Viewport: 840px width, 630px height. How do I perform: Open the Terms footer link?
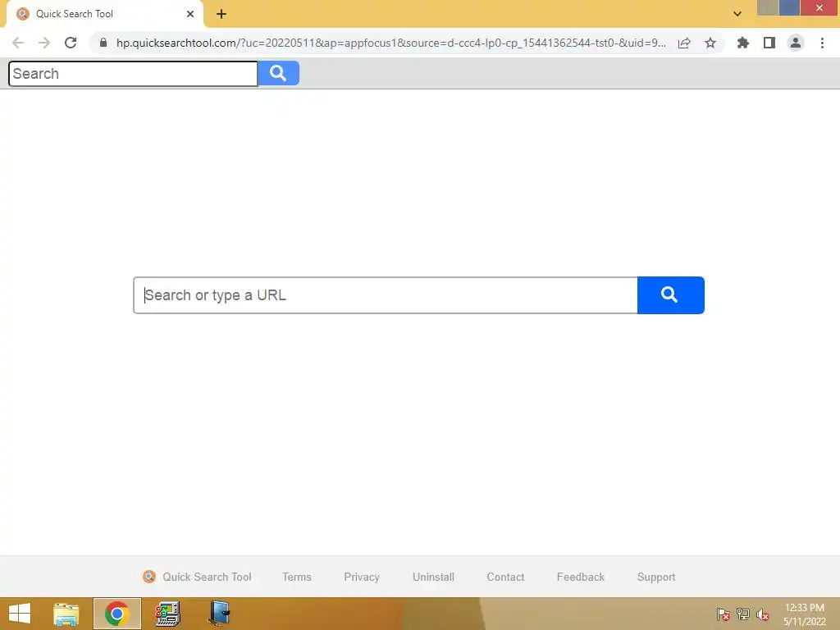pos(297,577)
